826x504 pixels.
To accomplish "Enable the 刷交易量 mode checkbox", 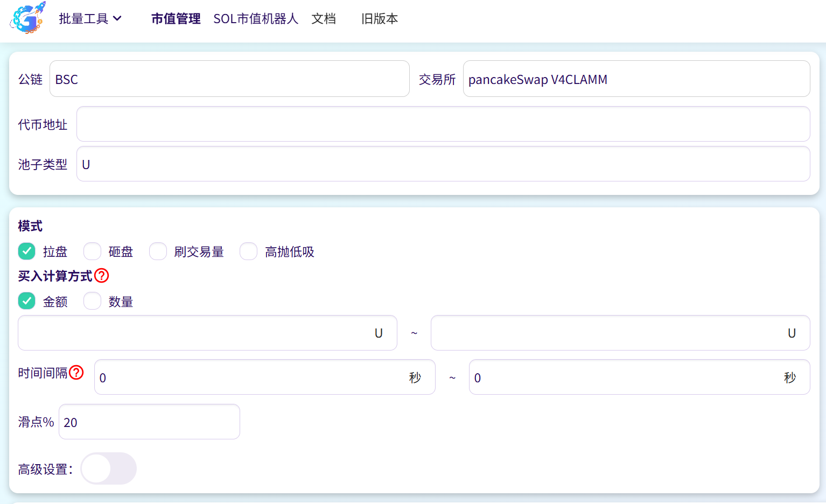I will [x=158, y=251].
